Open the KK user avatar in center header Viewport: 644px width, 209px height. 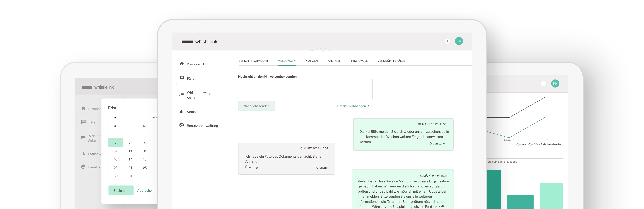(x=459, y=41)
